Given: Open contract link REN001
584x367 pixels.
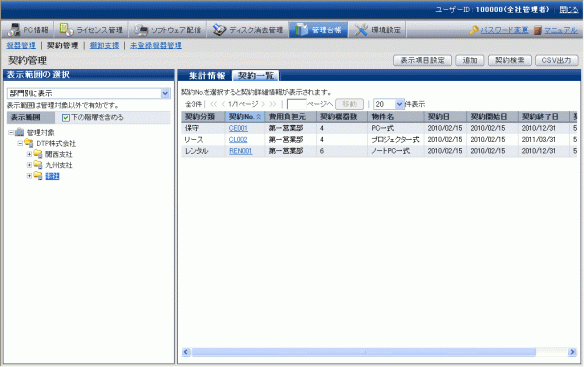Looking at the screenshot, I should 241,151.
